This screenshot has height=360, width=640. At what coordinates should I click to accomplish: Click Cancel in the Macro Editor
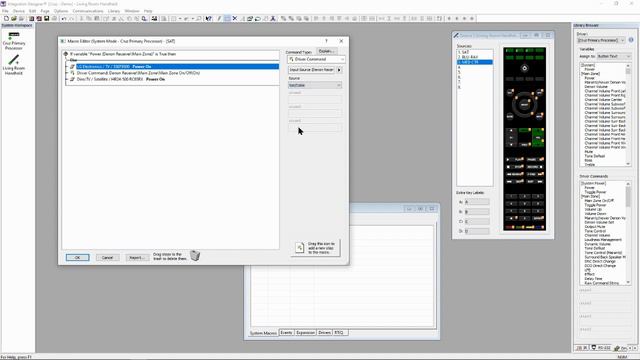pos(107,258)
